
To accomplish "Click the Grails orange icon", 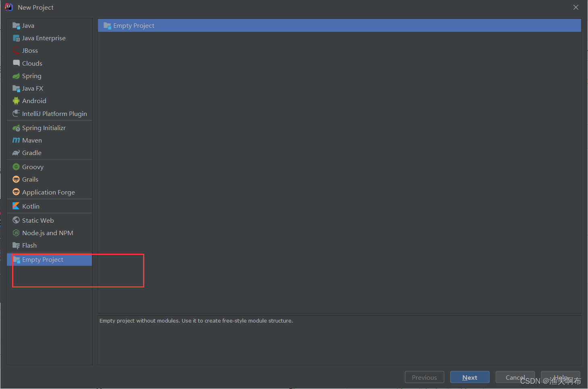I will pyautogui.click(x=16, y=179).
